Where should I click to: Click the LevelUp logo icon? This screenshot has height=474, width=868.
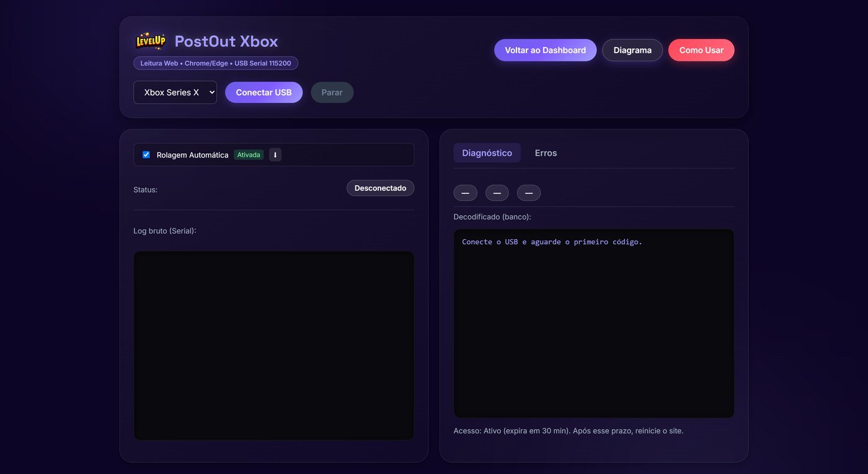[151, 41]
